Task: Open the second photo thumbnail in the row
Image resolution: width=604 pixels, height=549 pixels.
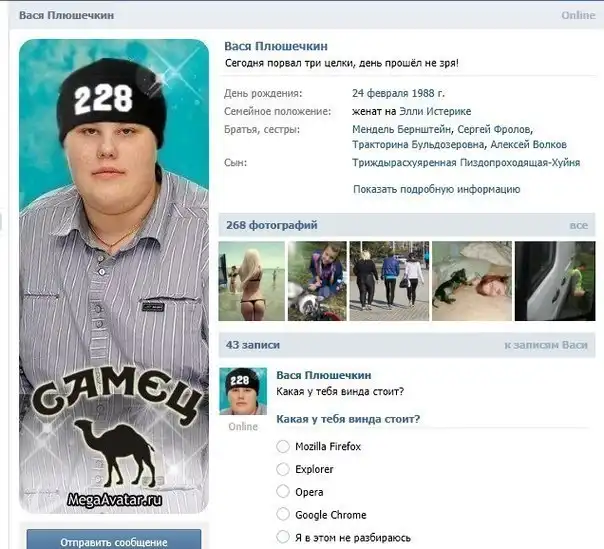Action: point(317,281)
